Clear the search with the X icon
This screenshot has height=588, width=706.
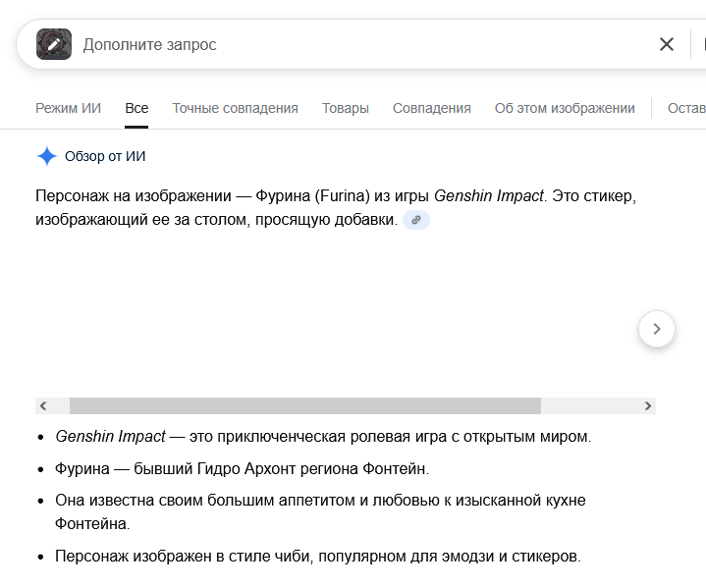pyautogui.click(x=667, y=44)
